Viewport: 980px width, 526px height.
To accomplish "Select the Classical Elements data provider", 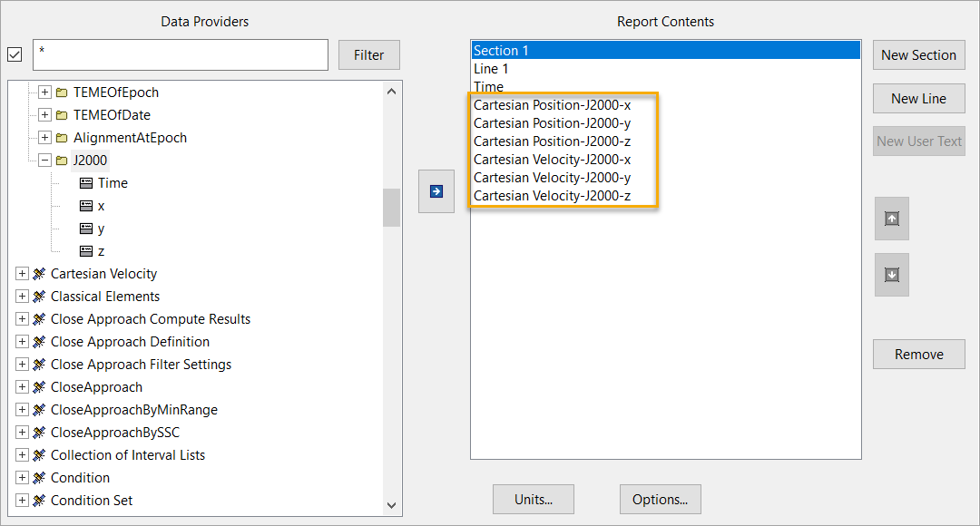I will 105,297.
